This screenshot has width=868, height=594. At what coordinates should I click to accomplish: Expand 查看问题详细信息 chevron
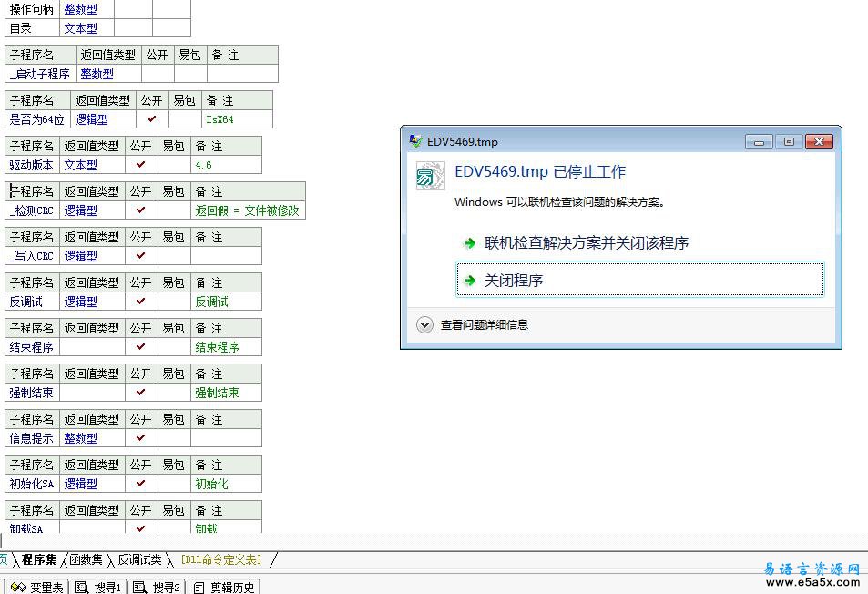coord(424,325)
